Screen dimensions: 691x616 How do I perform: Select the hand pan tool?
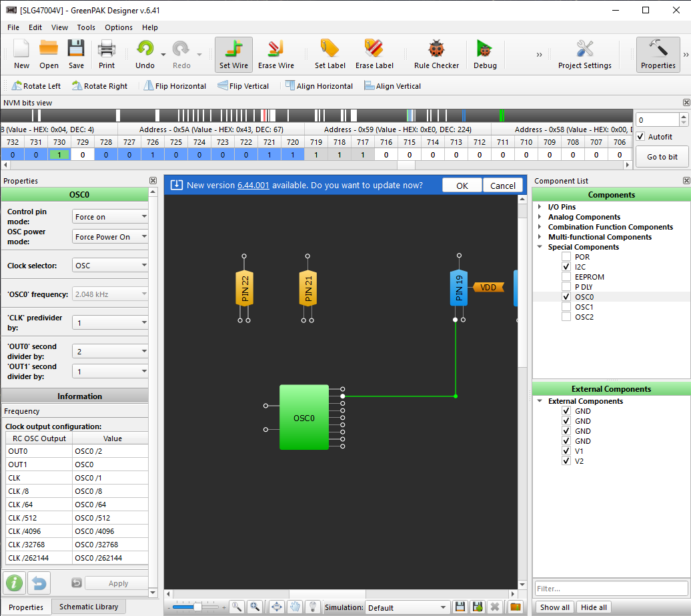(x=295, y=607)
